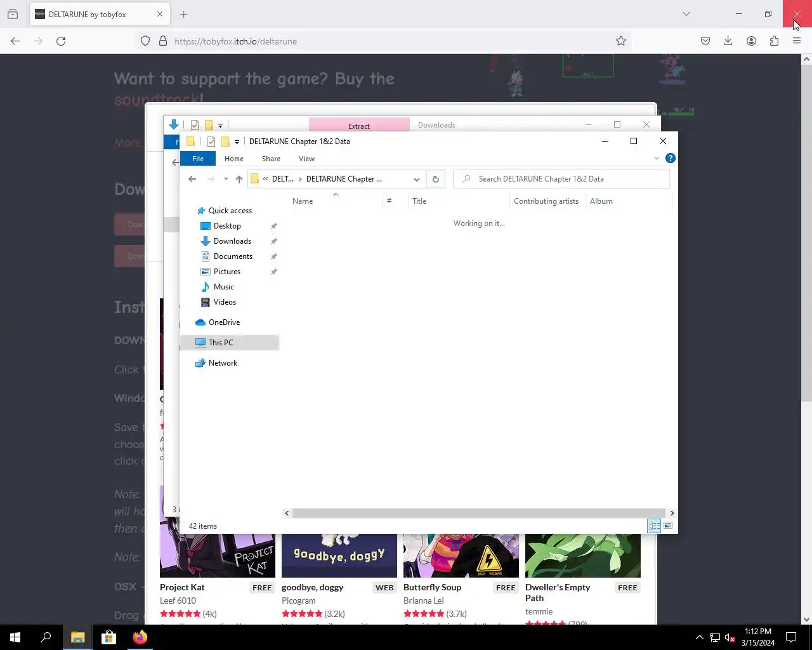
Task: Switch to Large icons view layout icon
Action: pos(668,526)
